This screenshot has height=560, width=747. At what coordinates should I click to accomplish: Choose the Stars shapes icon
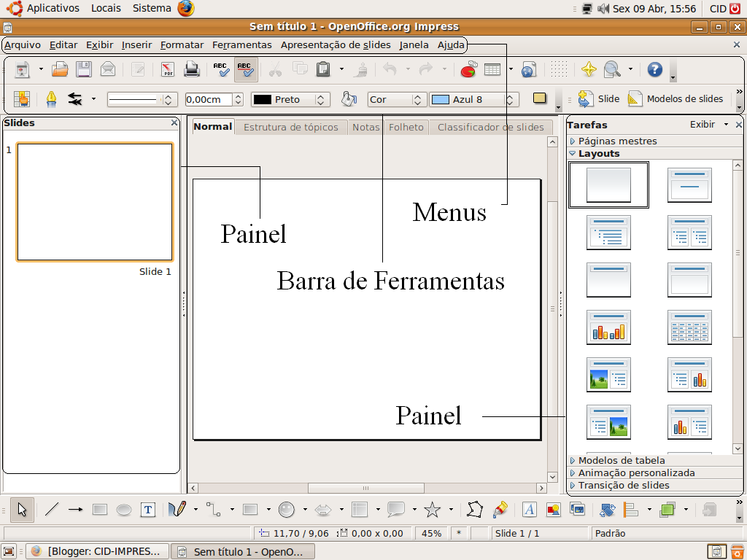[x=432, y=510]
